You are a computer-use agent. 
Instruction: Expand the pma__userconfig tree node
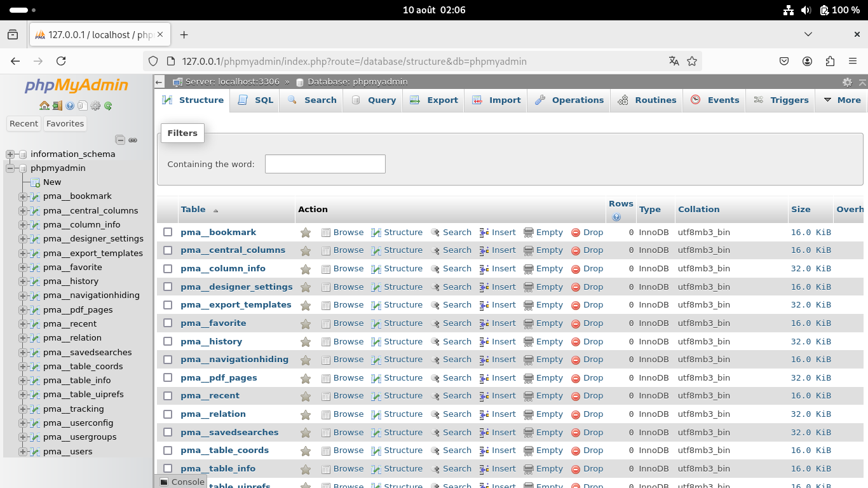pyautogui.click(x=23, y=423)
